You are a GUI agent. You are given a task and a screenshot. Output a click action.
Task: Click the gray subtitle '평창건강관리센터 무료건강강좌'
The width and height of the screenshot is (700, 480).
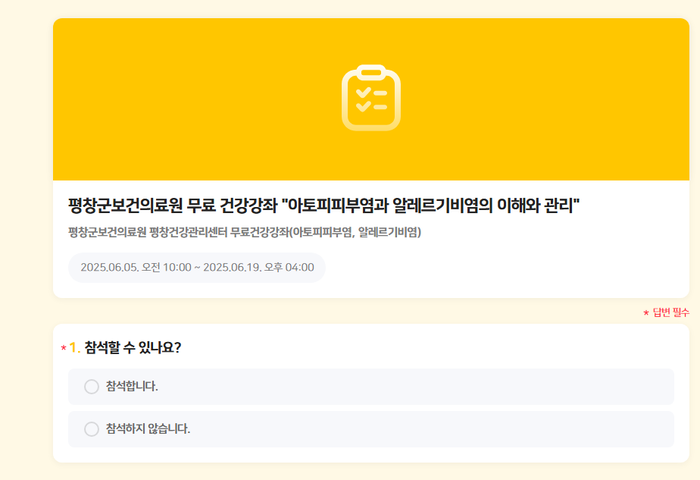[x=244, y=232]
